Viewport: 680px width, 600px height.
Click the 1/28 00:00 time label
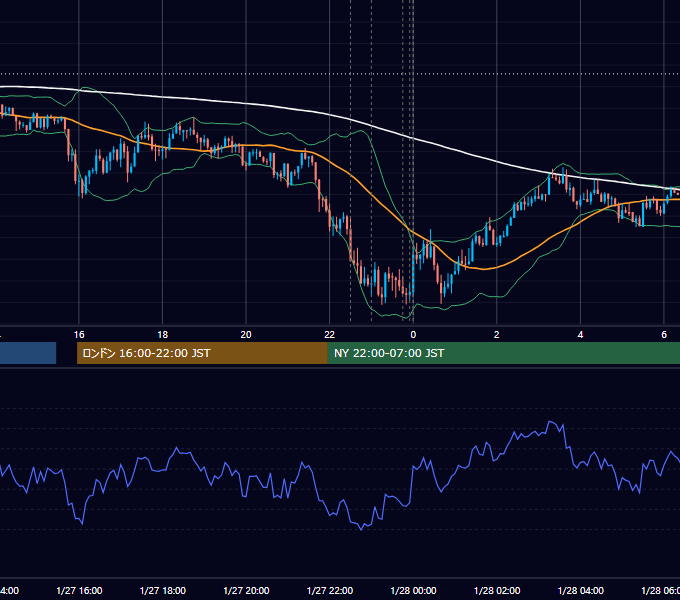coord(413,591)
